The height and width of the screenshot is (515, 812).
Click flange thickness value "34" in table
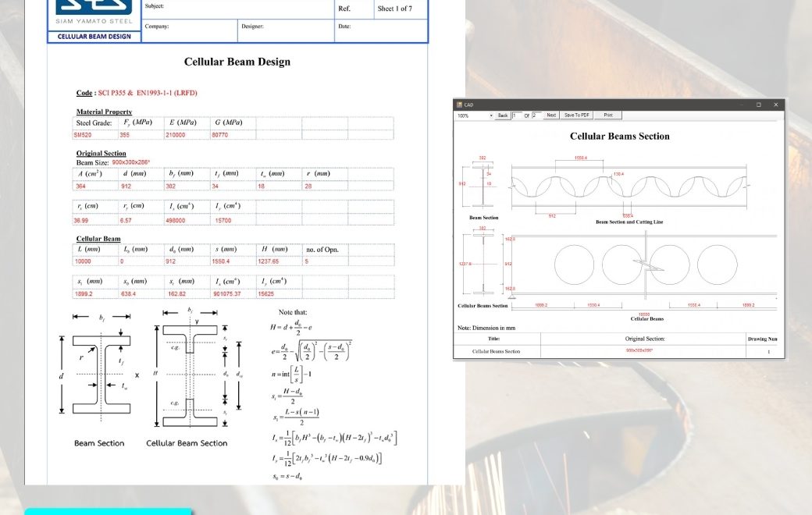point(215,186)
